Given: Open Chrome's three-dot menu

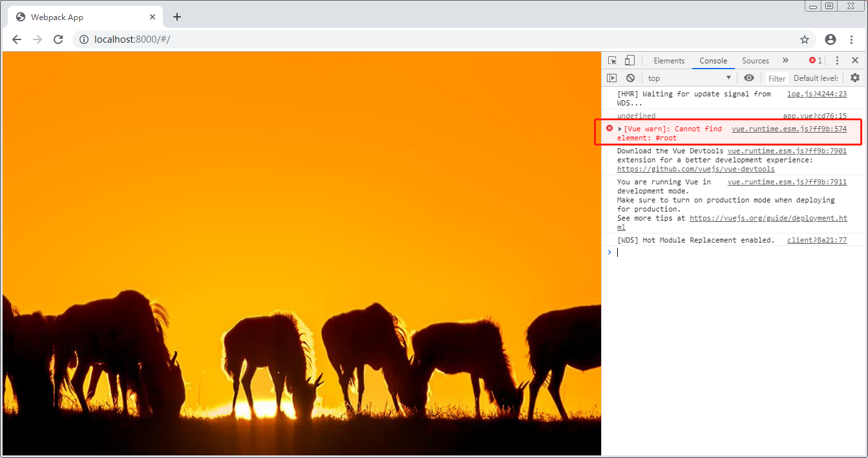Looking at the screenshot, I should (852, 39).
